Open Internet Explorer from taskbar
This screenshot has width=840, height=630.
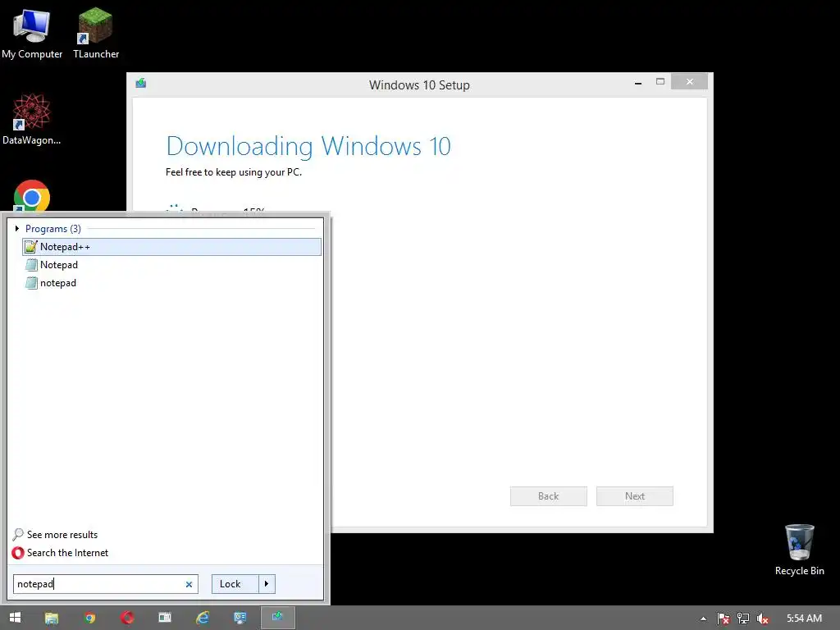click(x=203, y=619)
